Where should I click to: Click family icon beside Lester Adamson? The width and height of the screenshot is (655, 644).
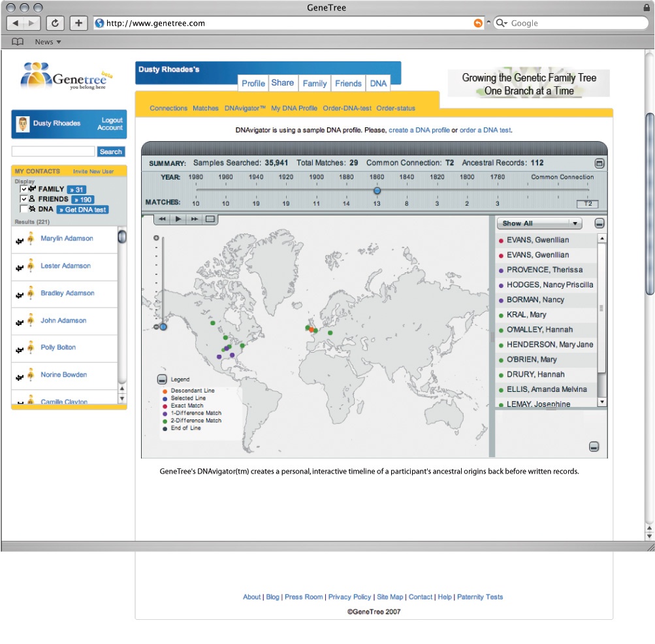tap(19, 268)
